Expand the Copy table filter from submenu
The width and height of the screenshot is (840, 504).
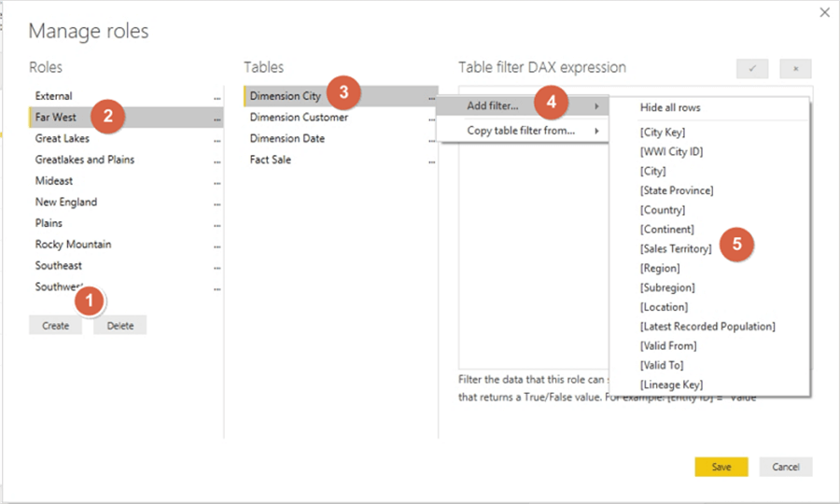click(x=521, y=131)
